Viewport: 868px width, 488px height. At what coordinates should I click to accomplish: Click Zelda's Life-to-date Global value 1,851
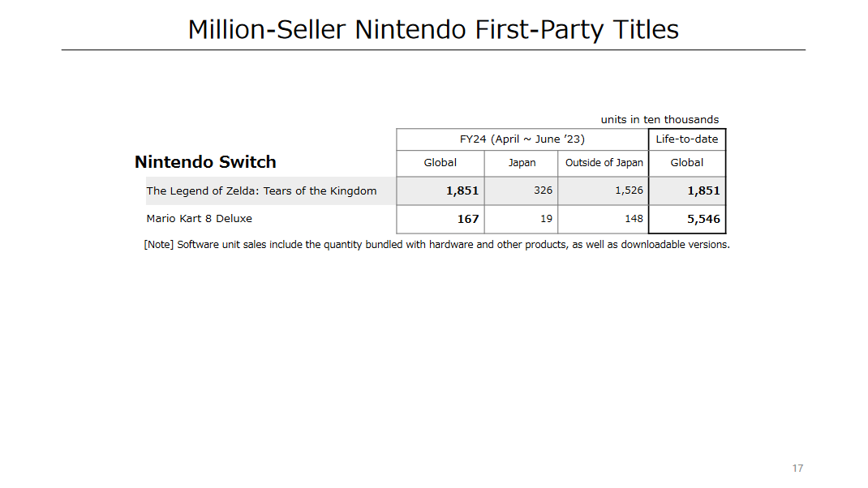tap(703, 191)
